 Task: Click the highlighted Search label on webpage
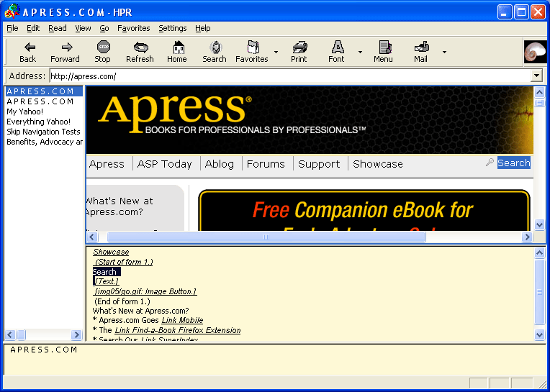pyautogui.click(x=513, y=163)
